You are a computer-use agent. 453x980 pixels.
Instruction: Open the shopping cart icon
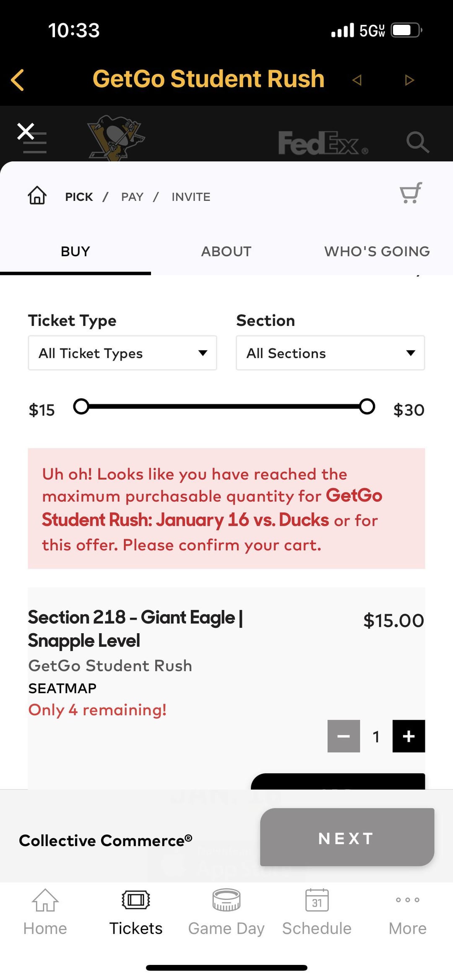(x=411, y=193)
